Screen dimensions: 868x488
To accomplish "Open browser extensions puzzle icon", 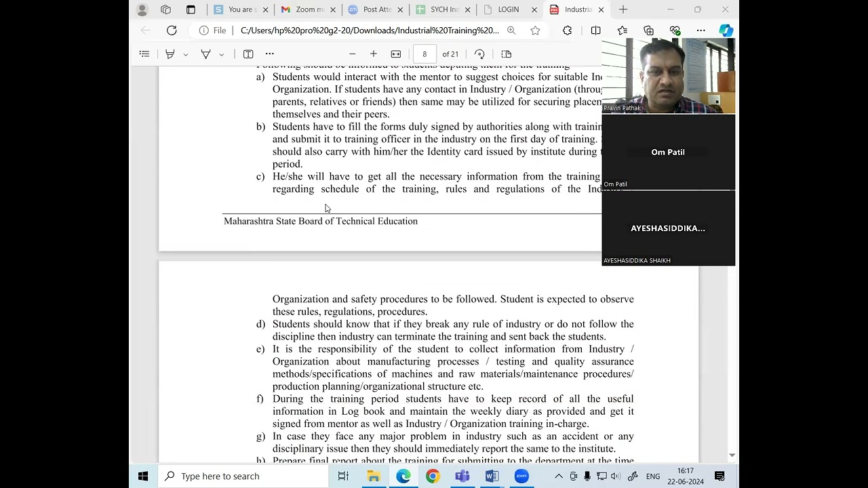I will pos(568,30).
